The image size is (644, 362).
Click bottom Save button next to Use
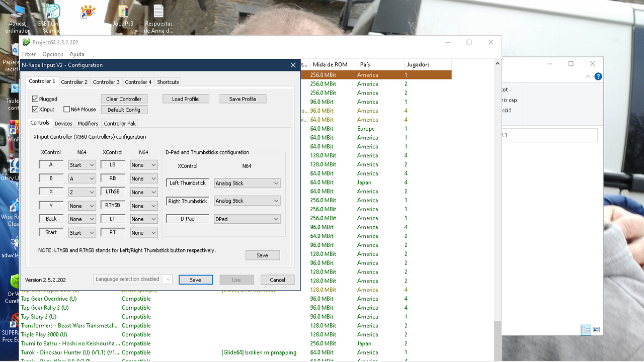click(x=196, y=280)
